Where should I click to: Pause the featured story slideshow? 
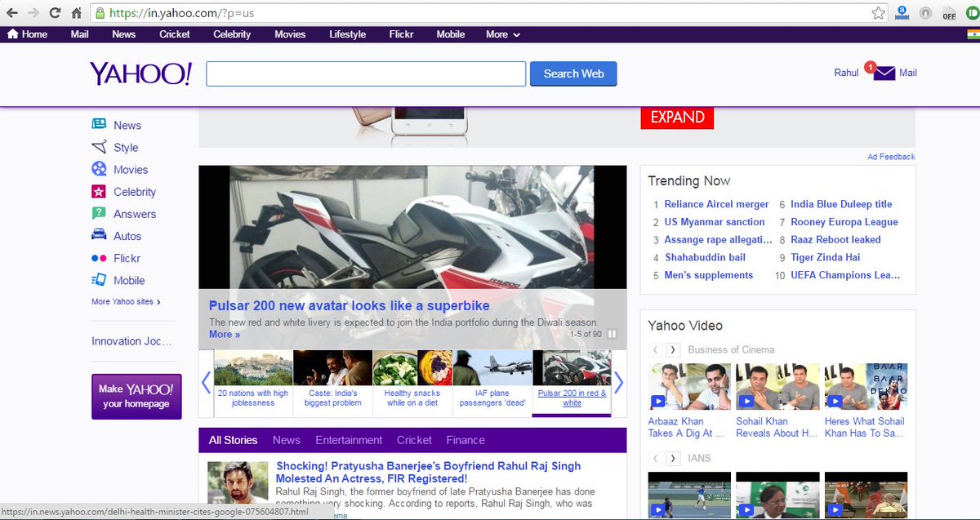[612, 334]
